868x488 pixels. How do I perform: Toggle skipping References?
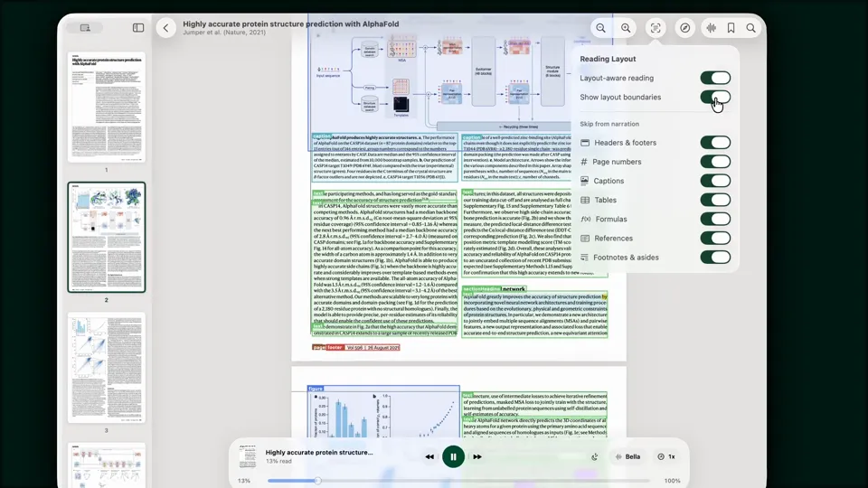[715, 238]
